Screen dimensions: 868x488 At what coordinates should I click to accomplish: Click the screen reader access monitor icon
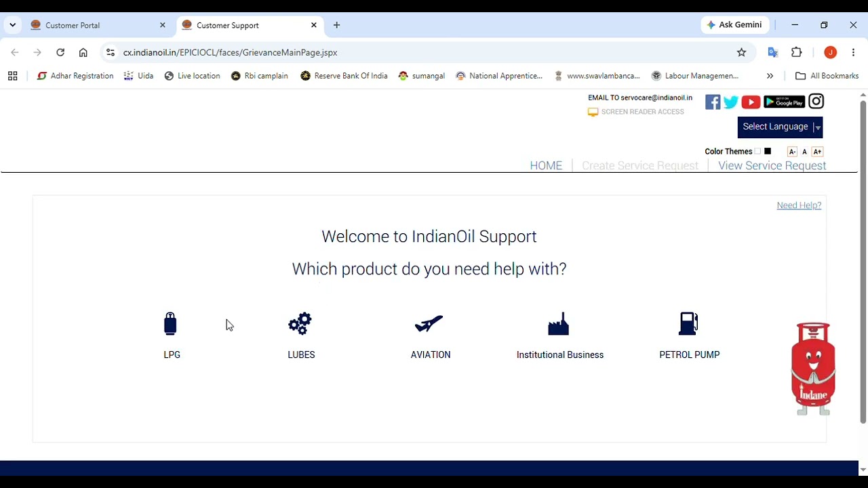click(593, 112)
